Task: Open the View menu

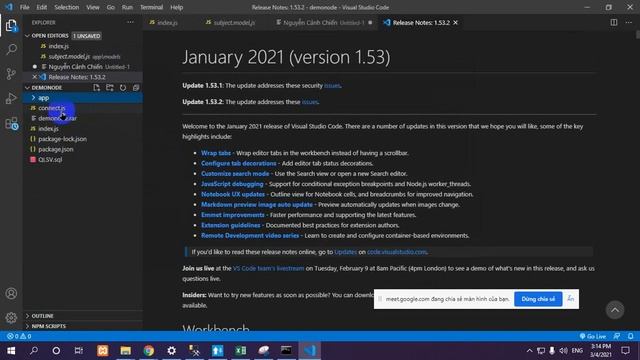Action: [x=93, y=7]
